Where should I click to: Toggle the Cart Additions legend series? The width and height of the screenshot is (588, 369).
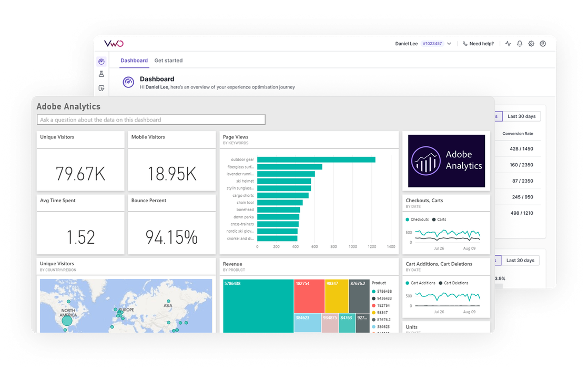coord(420,283)
